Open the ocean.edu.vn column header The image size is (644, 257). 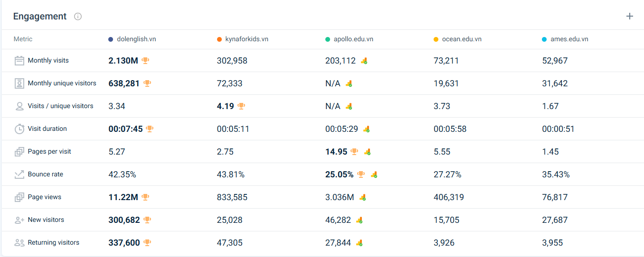click(462, 39)
